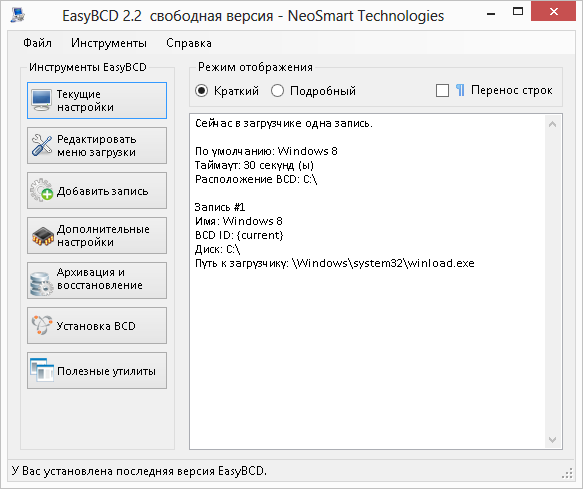Click the Добавить запись button label

point(102,191)
